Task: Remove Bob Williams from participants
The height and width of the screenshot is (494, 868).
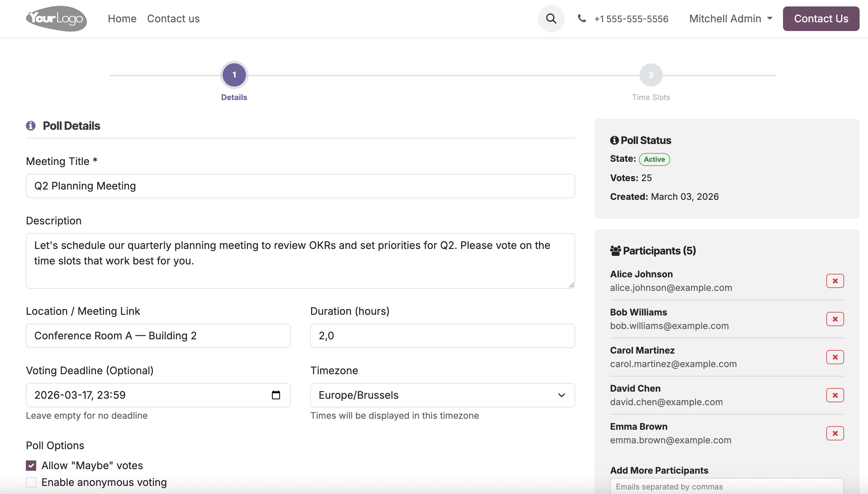Action: (x=835, y=319)
